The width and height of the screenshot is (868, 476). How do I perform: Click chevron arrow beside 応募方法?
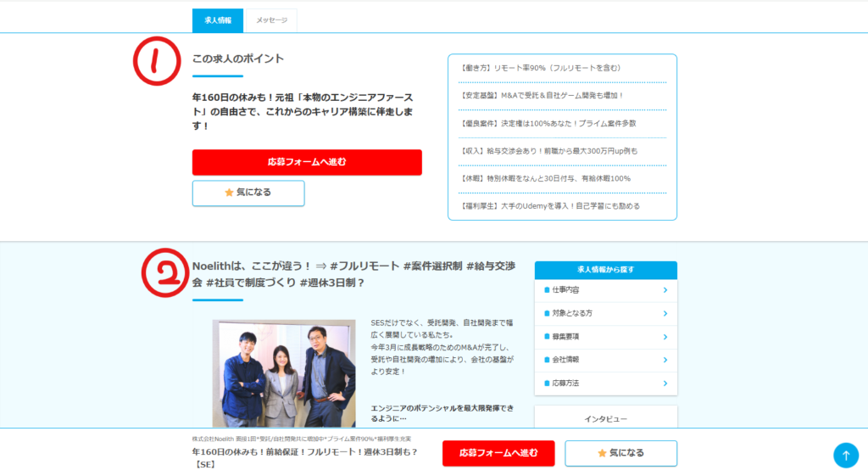point(665,384)
